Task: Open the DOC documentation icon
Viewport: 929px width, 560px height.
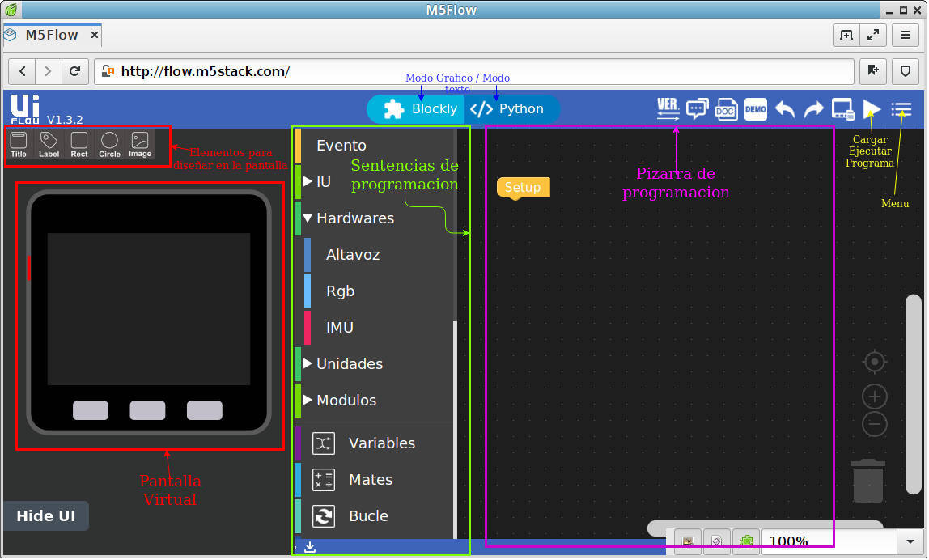Action: pyautogui.click(x=726, y=109)
